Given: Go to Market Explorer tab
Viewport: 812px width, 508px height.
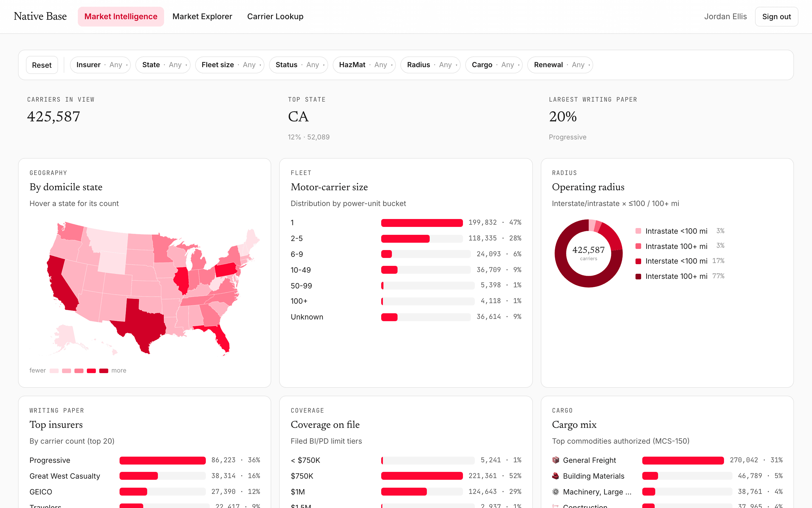Looking at the screenshot, I should click(202, 16).
